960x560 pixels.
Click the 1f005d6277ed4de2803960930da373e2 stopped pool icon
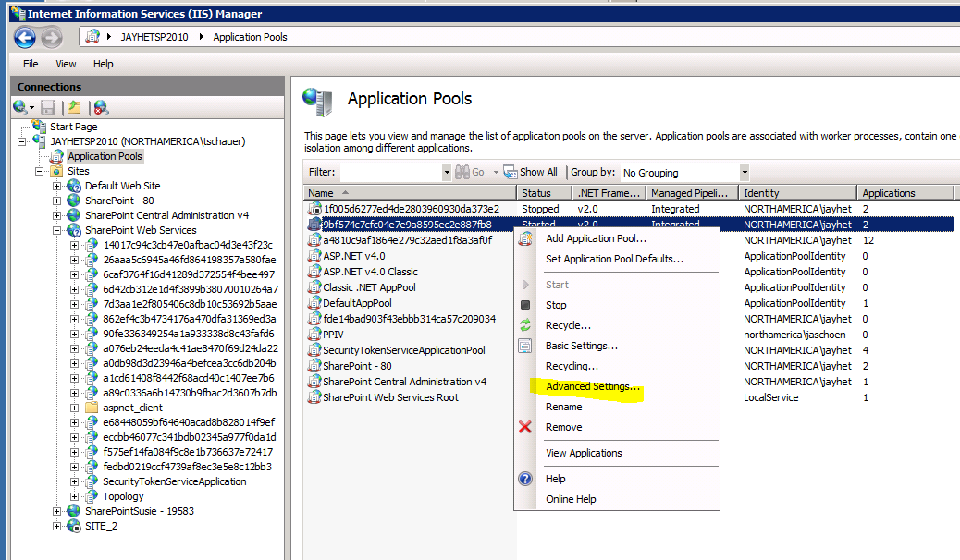point(314,209)
